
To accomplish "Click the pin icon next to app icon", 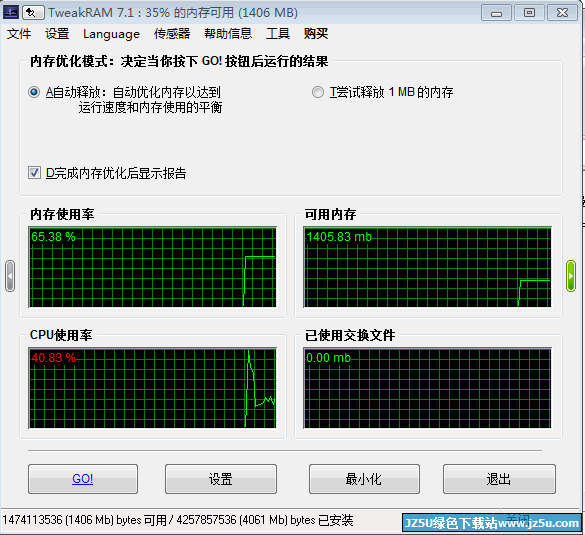I will (33, 13).
